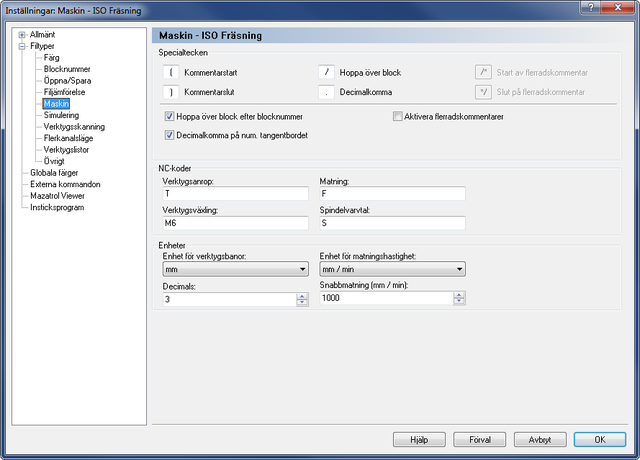The height and width of the screenshot is (460, 640).
Task: Click the Hjälp button
Action: coord(419,440)
